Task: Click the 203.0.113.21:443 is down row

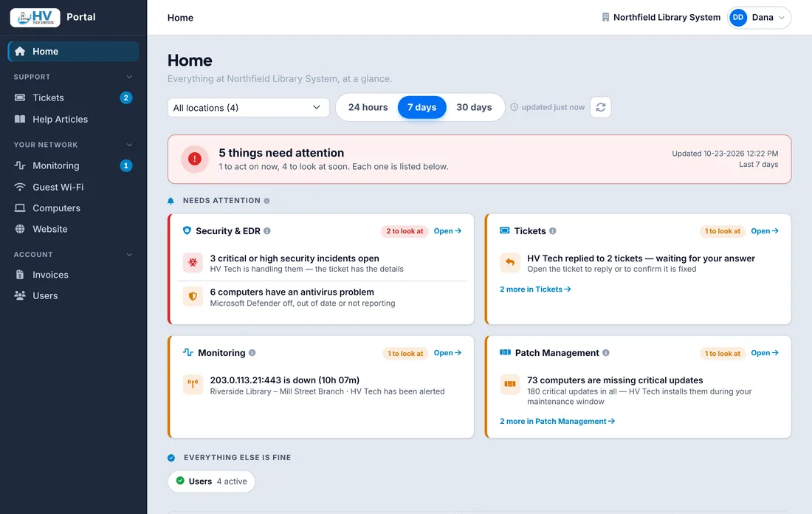Action: click(x=322, y=385)
